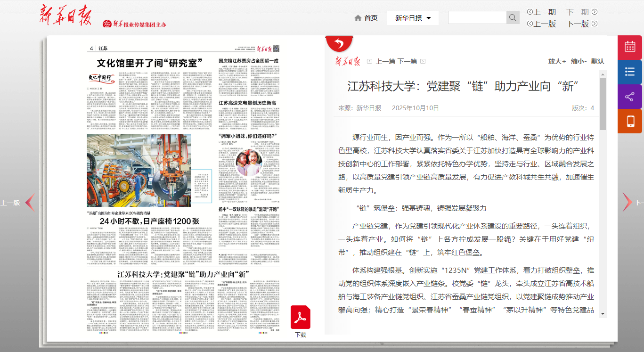The height and width of the screenshot is (352, 644).
Task: Go to 首页 home page
Action: [x=366, y=18]
